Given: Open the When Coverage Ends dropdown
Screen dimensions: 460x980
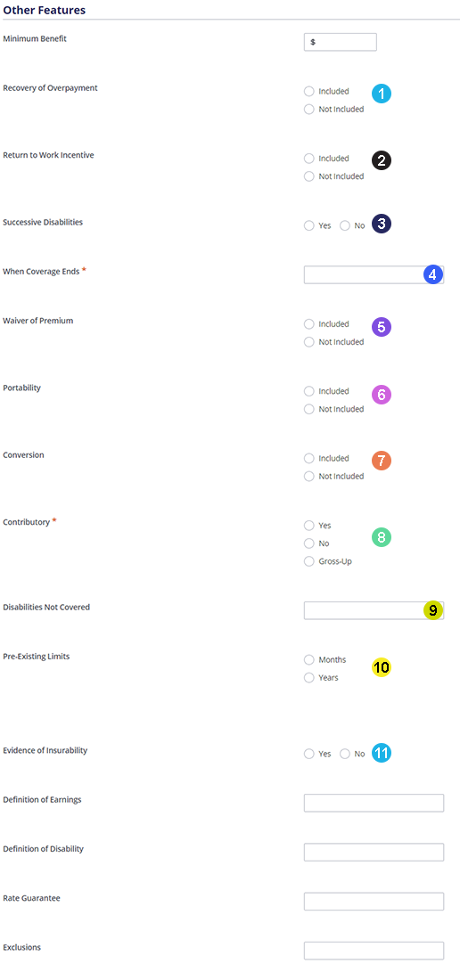Looking at the screenshot, I should point(374,275).
